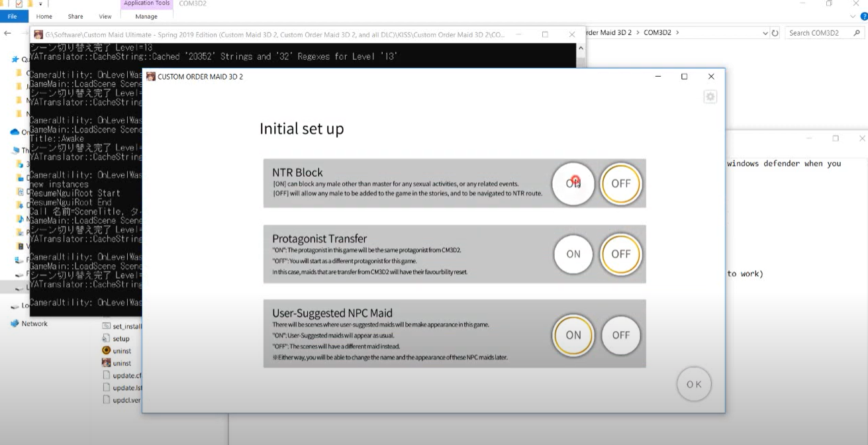Select the COM3D2 breadcrumb in address bar
This screenshot has height=445, width=868.
[x=658, y=32]
